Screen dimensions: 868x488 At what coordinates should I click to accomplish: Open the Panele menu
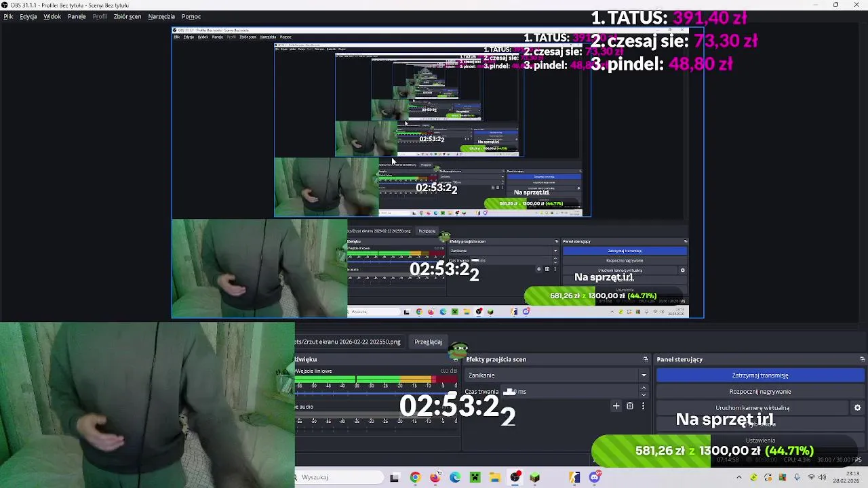pos(77,16)
